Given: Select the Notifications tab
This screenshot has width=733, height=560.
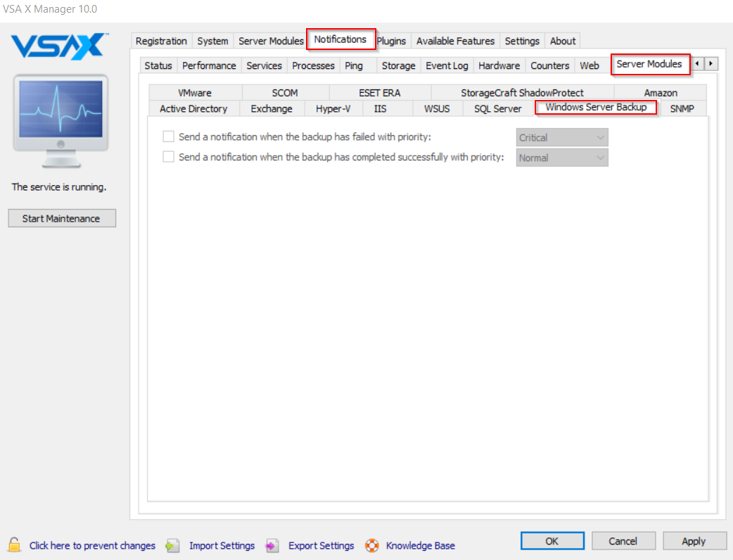Looking at the screenshot, I should [340, 39].
